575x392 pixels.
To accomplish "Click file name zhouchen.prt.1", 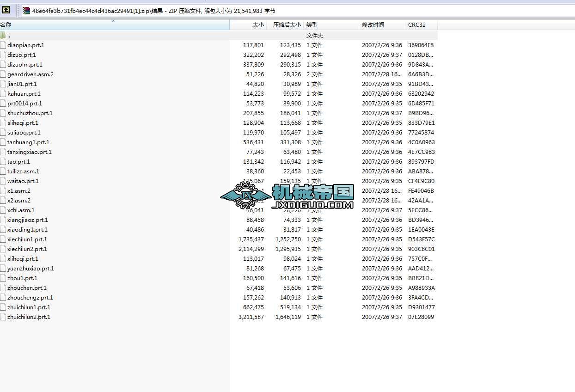I will (x=27, y=288).
